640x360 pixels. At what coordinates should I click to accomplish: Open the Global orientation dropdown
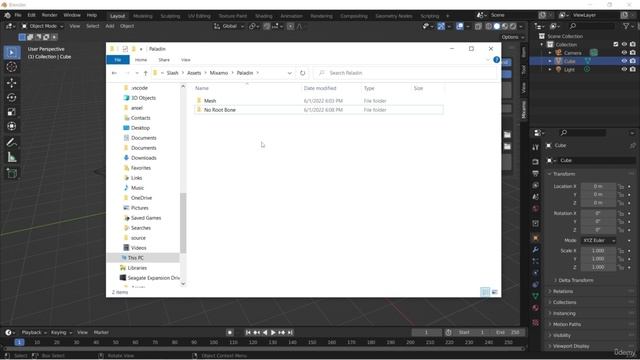pos(229,26)
